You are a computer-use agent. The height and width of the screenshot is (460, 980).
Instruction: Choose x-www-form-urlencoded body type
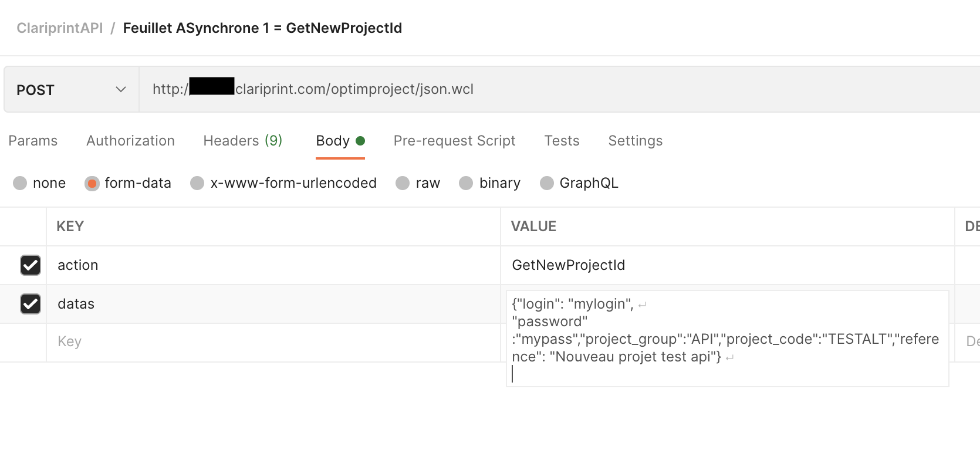[x=197, y=183]
